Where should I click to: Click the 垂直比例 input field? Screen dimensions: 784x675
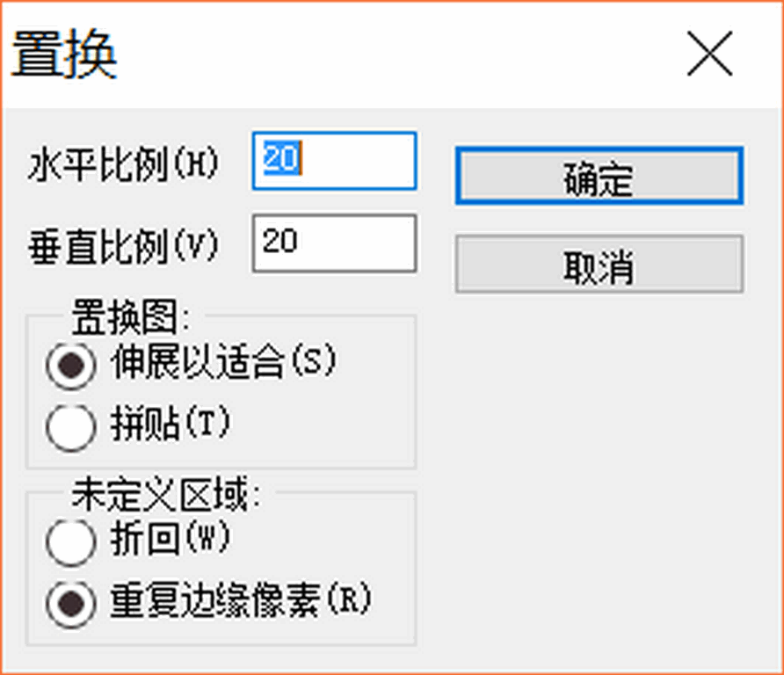334,243
